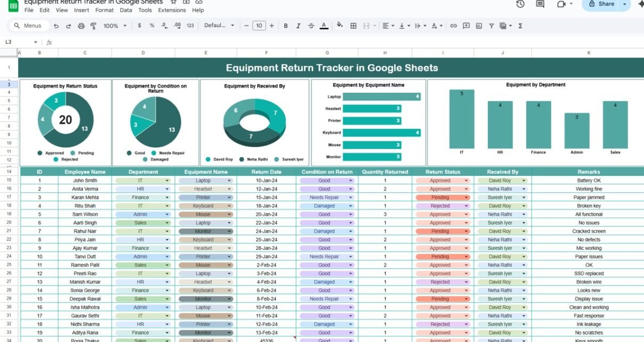Format as percent with % icon
Viewport: 644px width, 342px height.
click(x=152, y=26)
